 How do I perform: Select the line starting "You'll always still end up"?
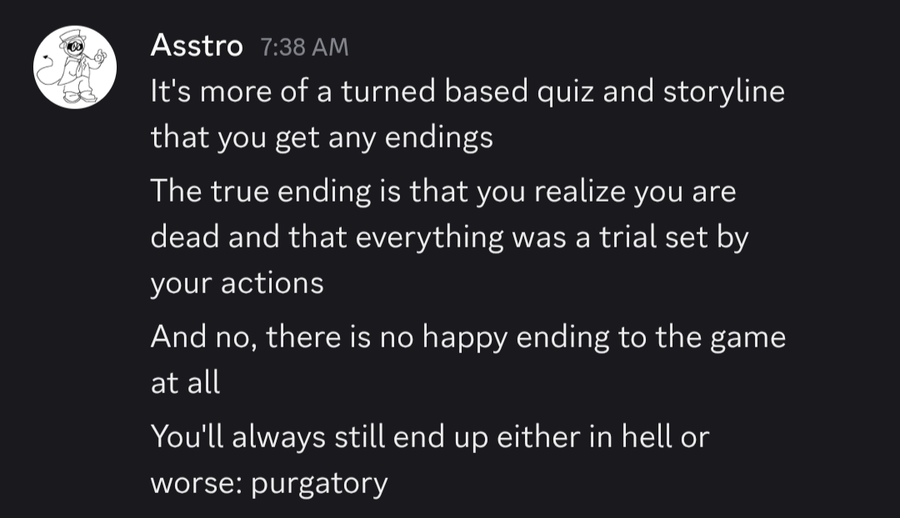click(430, 436)
